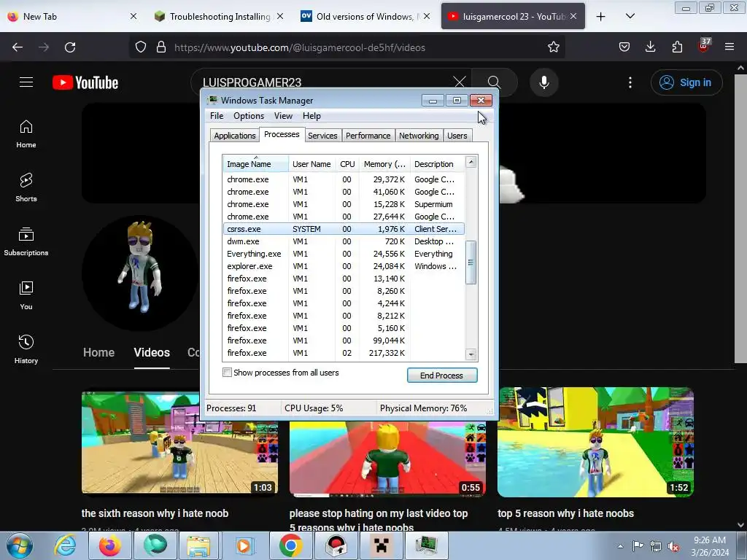Clear the YouTube search box with X
Viewport: 747px width, 560px height.
tap(460, 82)
